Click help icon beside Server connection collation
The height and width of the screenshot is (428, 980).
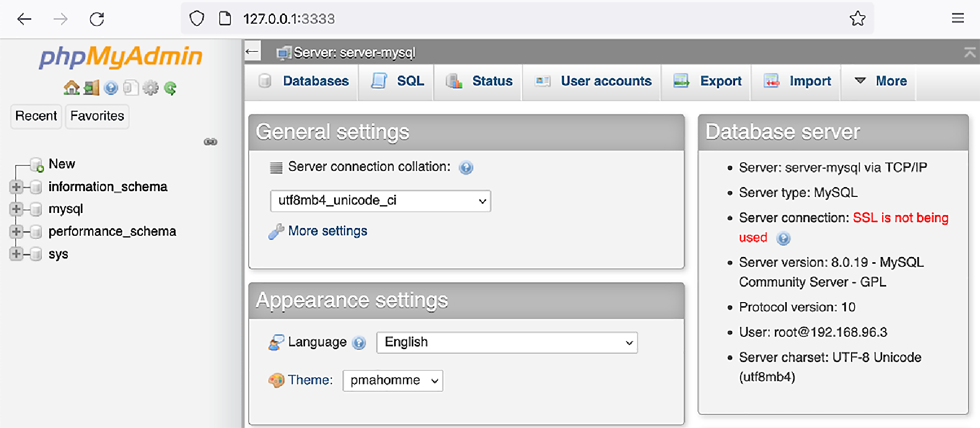click(466, 167)
